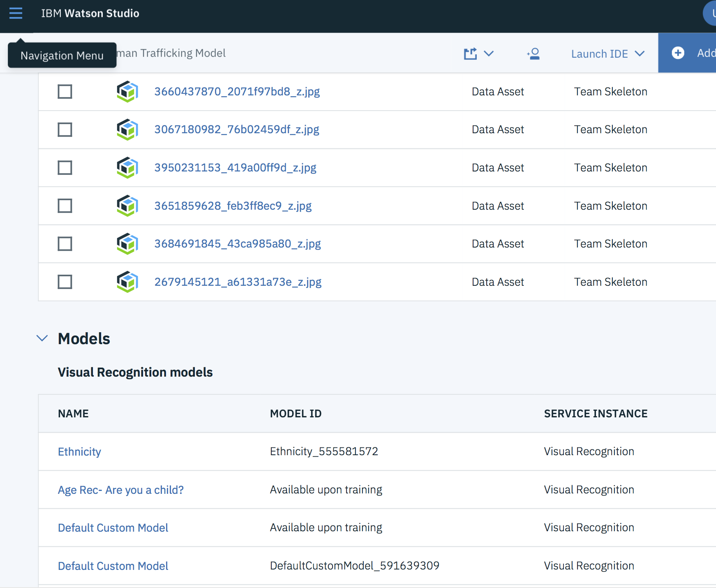Click data asset icon for 3950231153_419a00ff9d_z.jpg

point(127,167)
